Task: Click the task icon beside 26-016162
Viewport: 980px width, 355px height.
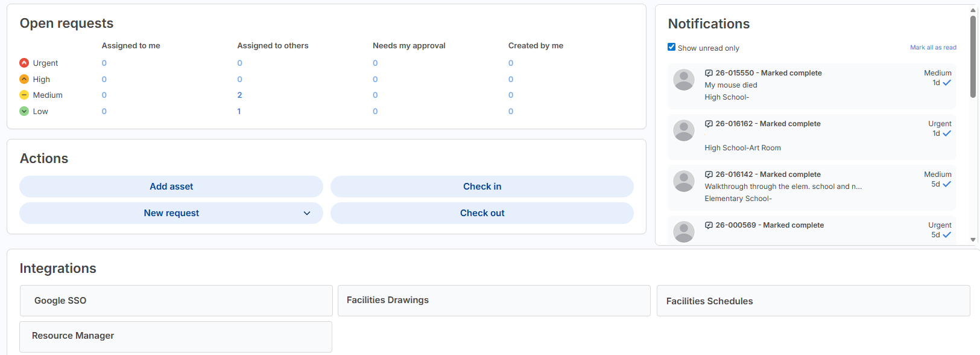Action: click(708, 123)
